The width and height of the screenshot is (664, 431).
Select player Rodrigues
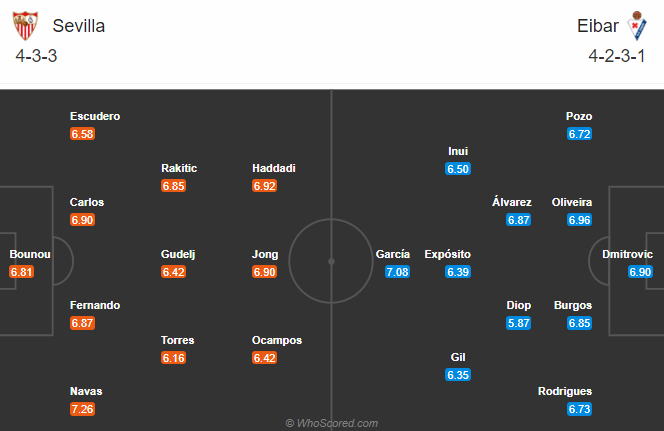pos(565,391)
